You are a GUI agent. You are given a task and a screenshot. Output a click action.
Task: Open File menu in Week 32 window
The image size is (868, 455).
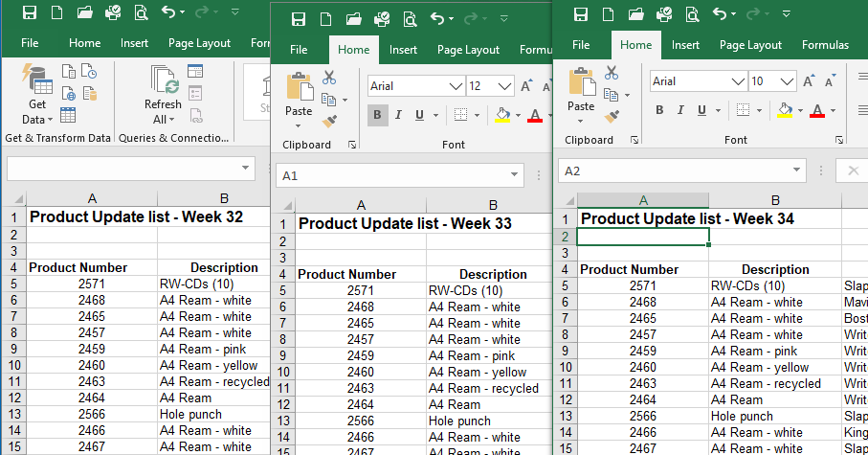click(30, 43)
